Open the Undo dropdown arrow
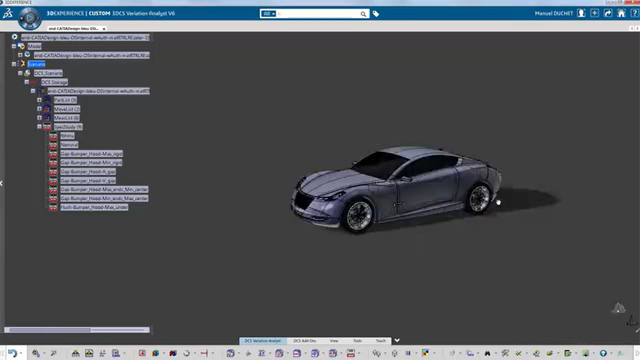 tap(21, 353)
